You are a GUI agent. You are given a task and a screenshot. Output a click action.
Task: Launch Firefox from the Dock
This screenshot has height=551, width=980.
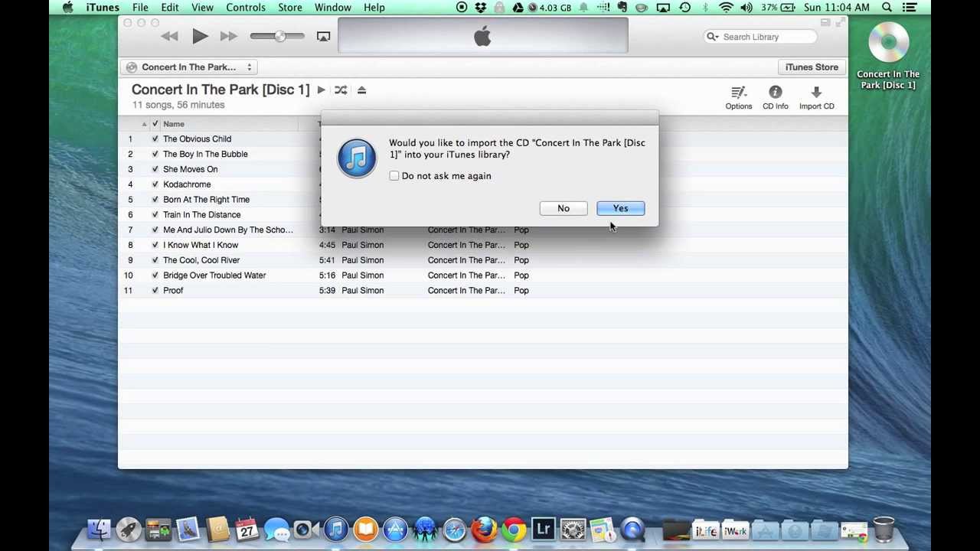pos(484,529)
